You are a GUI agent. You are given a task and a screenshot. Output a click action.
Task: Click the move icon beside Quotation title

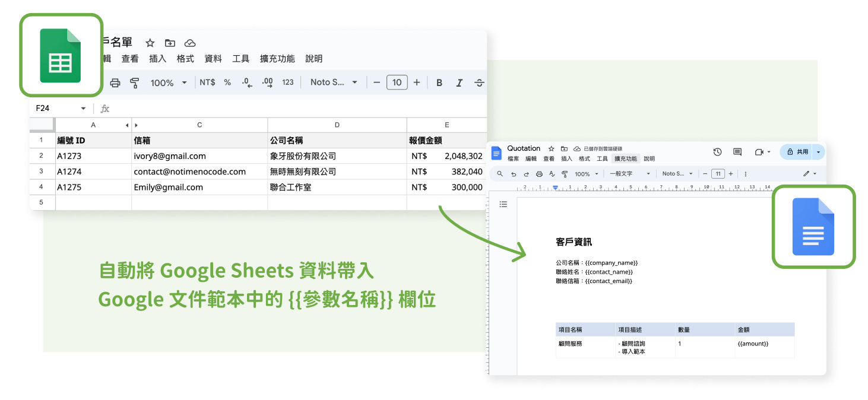(564, 148)
